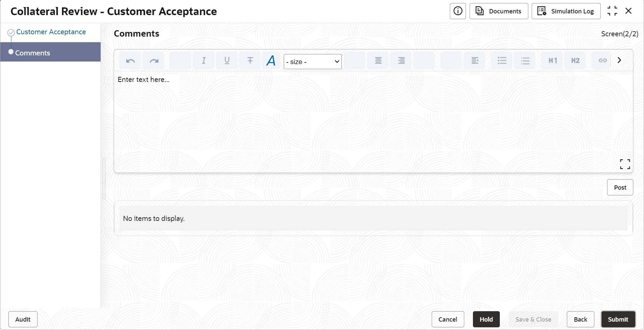644x330 pixels.
Task: Open the information icon in header
Action: [458, 11]
